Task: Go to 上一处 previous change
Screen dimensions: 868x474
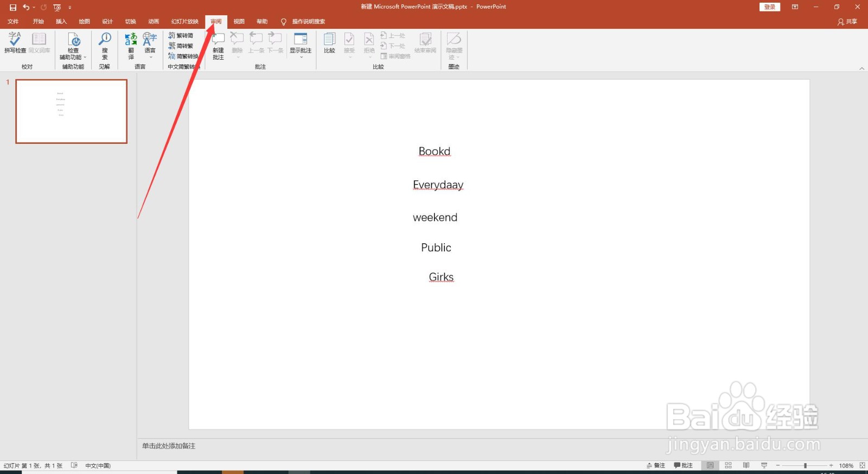Action: pyautogui.click(x=393, y=35)
